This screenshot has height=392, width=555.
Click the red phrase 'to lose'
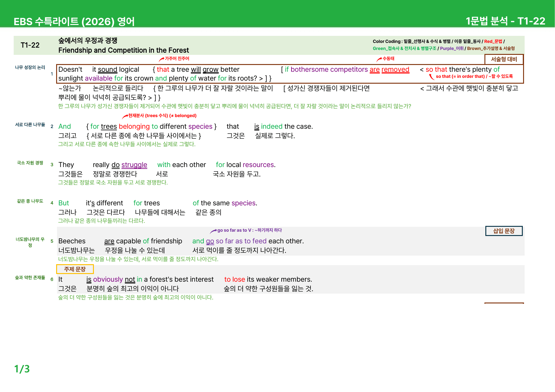tap(235, 280)
